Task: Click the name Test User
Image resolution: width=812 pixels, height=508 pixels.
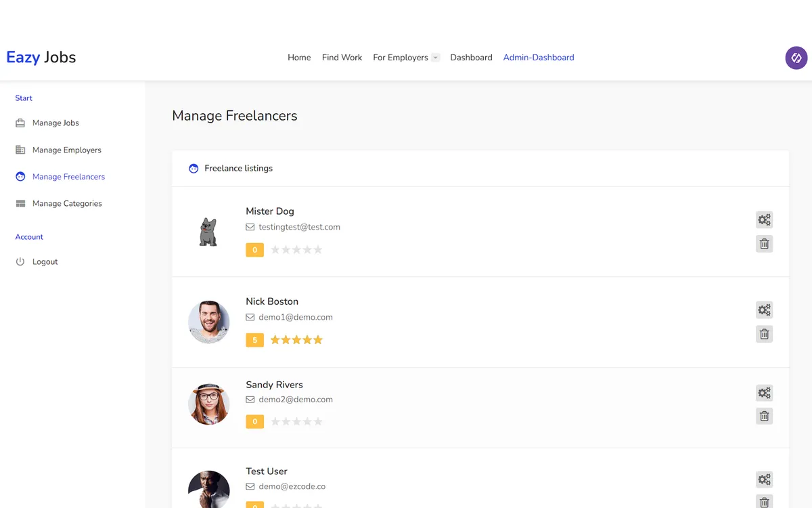Action: point(267,471)
